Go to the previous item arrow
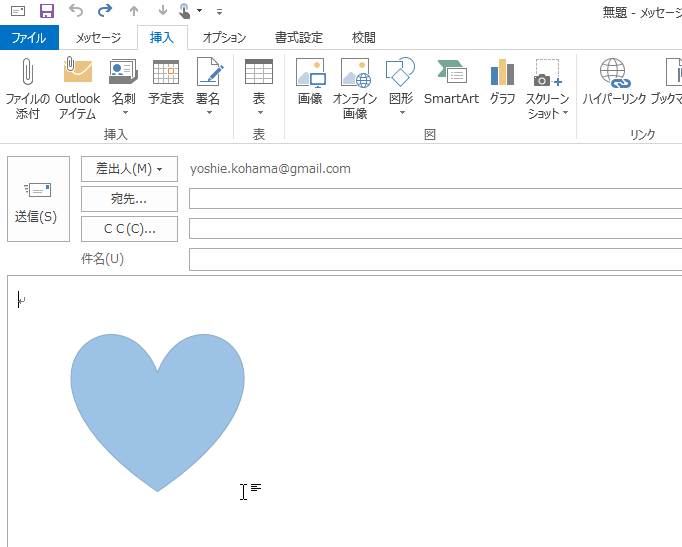 tap(134, 11)
